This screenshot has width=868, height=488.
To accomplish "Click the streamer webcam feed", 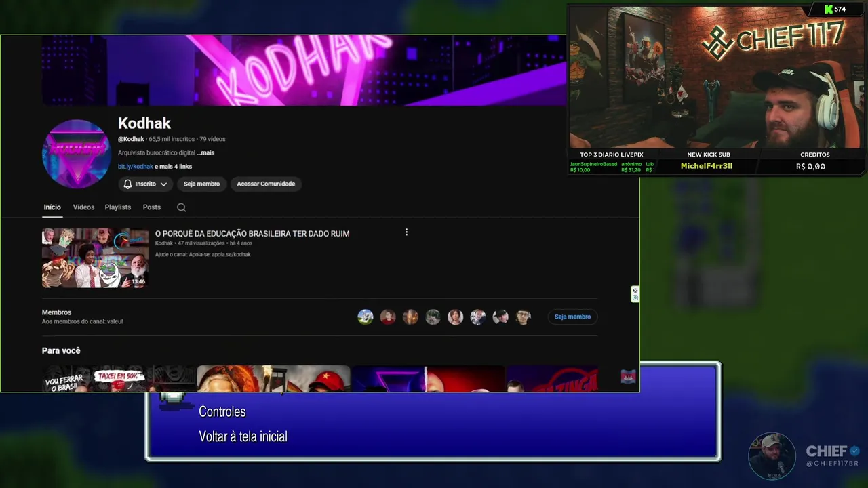I will tap(716, 77).
